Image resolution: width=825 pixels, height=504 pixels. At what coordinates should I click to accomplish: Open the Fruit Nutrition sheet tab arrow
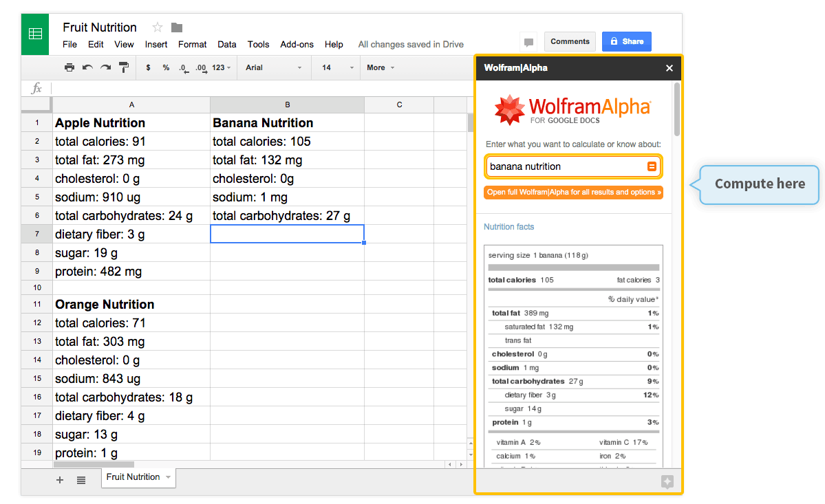click(169, 477)
